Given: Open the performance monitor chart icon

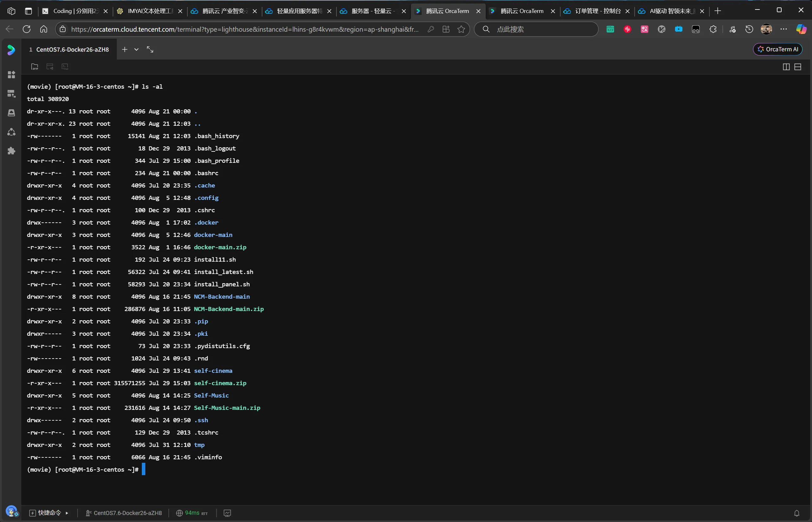Looking at the screenshot, I should (227, 513).
